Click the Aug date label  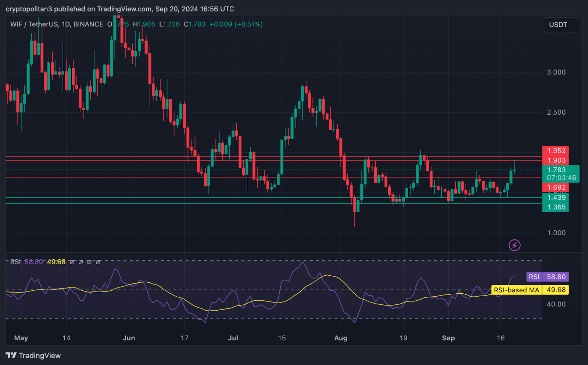coord(341,338)
